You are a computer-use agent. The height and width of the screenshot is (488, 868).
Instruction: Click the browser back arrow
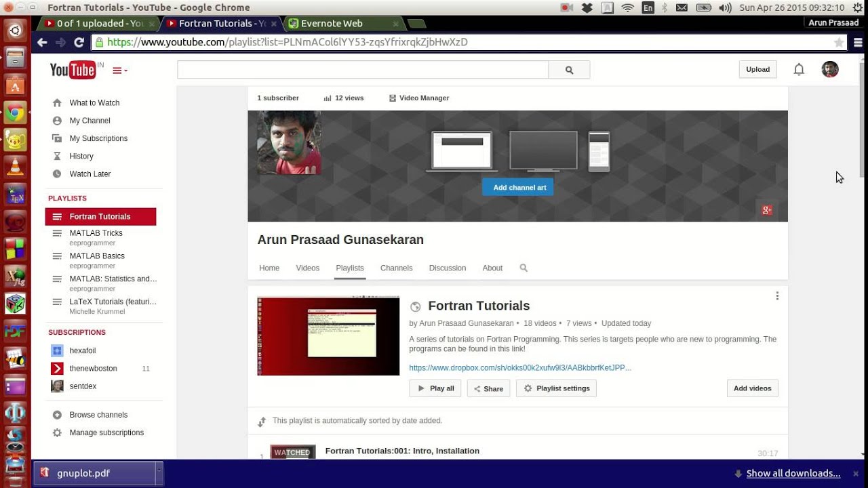(x=42, y=42)
